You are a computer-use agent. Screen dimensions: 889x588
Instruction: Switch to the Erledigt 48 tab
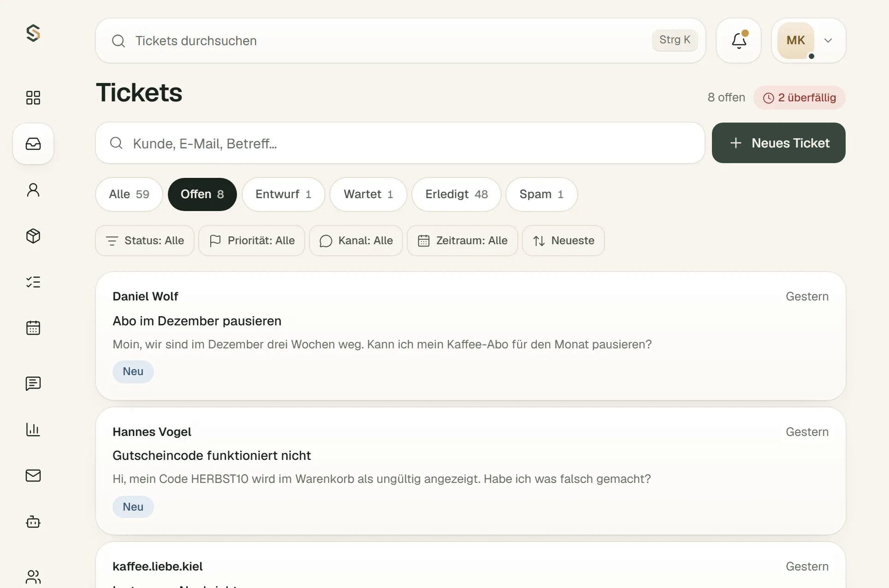456,194
